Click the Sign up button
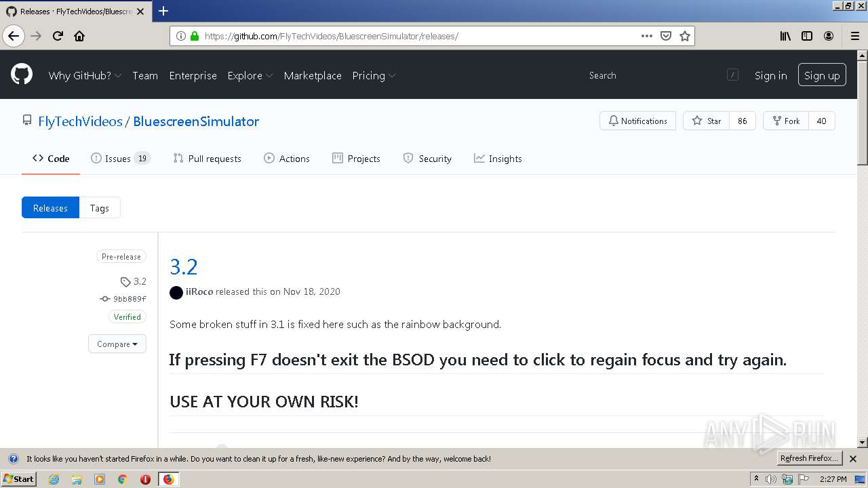Screen dimensions: 868x488 (x=822, y=75)
